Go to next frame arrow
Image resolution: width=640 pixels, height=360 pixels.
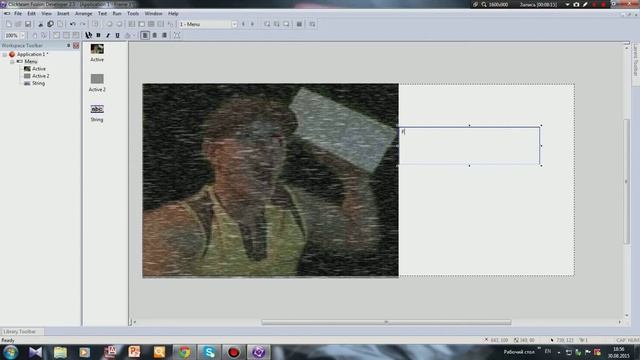pyautogui.click(x=252, y=24)
